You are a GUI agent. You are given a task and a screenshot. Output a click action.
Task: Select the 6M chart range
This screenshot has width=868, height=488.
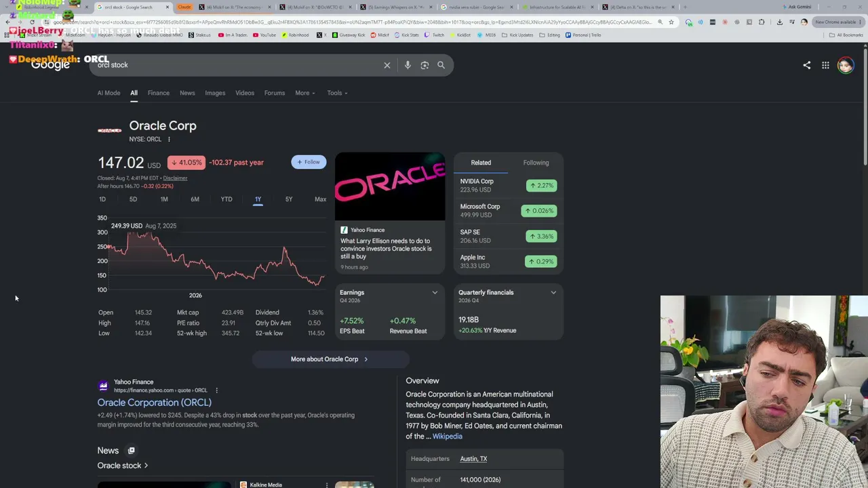coord(195,199)
